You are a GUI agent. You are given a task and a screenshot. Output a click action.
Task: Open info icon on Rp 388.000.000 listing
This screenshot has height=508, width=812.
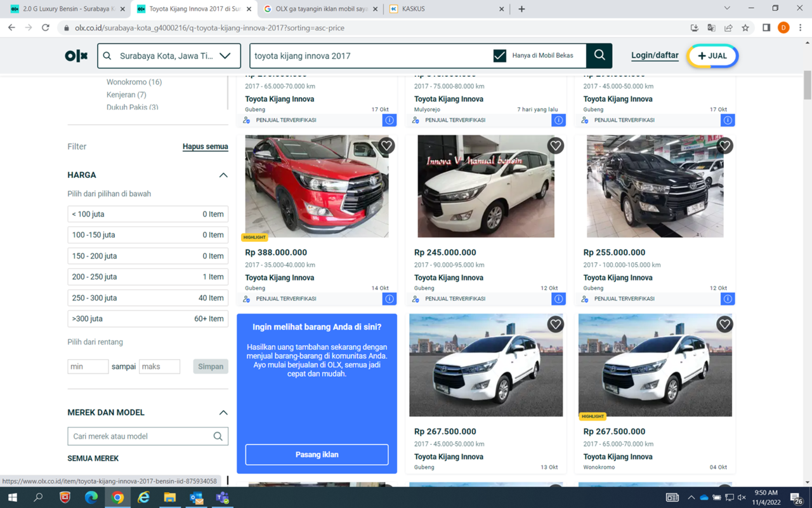(390, 298)
